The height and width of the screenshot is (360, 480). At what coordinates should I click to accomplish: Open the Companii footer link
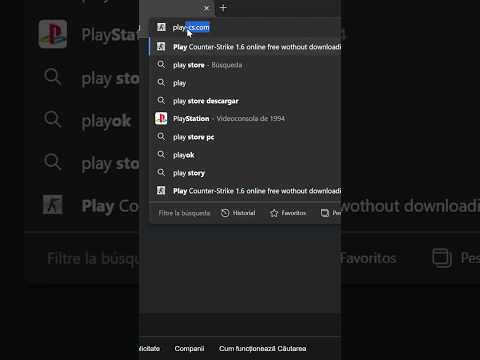[189, 349]
